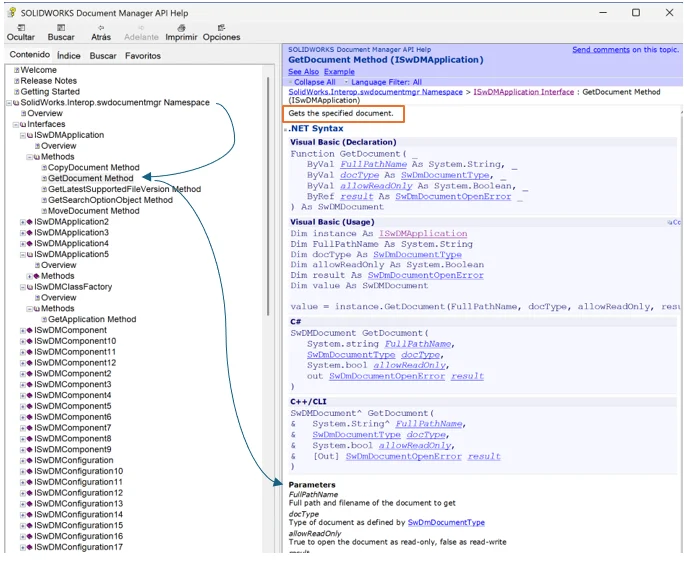The height and width of the screenshot is (567, 684).
Task: Click the page icon beside GetApplication Method
Action: (44, 319)
